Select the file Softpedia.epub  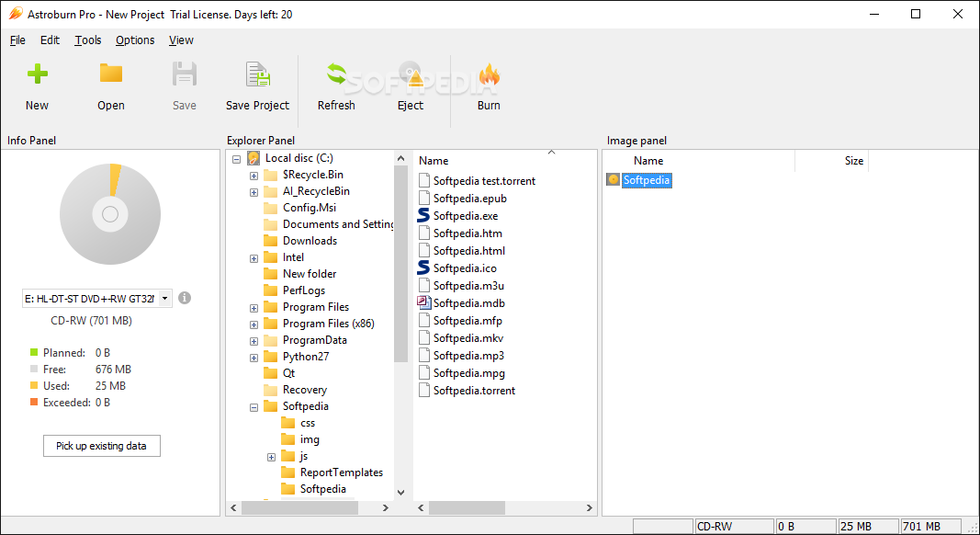470,199
